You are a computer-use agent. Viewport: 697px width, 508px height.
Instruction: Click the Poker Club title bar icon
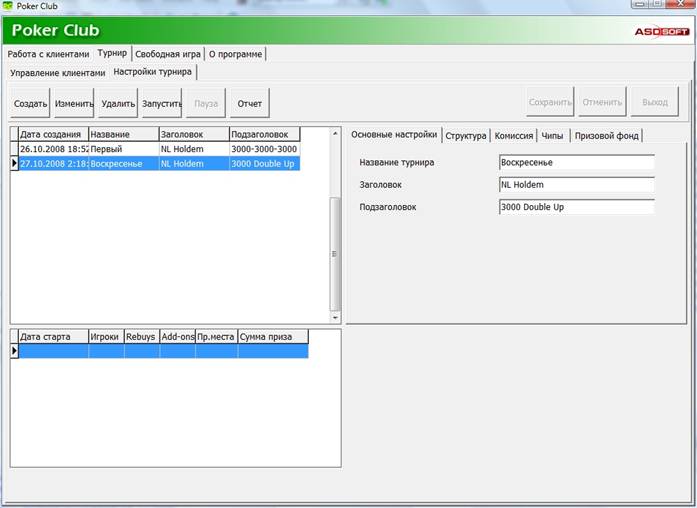point(9,7)
